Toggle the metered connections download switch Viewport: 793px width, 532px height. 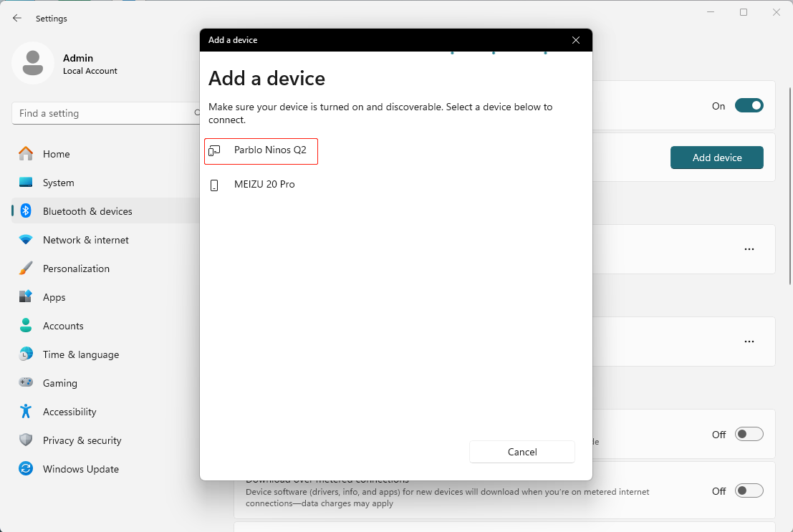[749, 490]
